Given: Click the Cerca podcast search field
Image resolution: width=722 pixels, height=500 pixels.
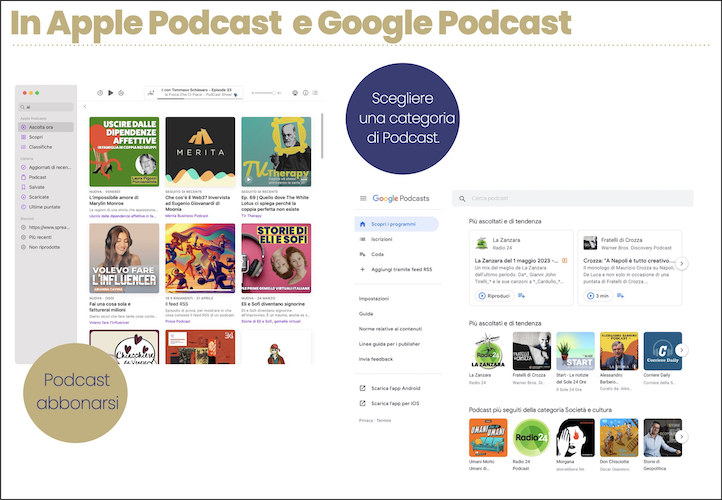Looking at the screenshot, I should [x=572, y=198].
